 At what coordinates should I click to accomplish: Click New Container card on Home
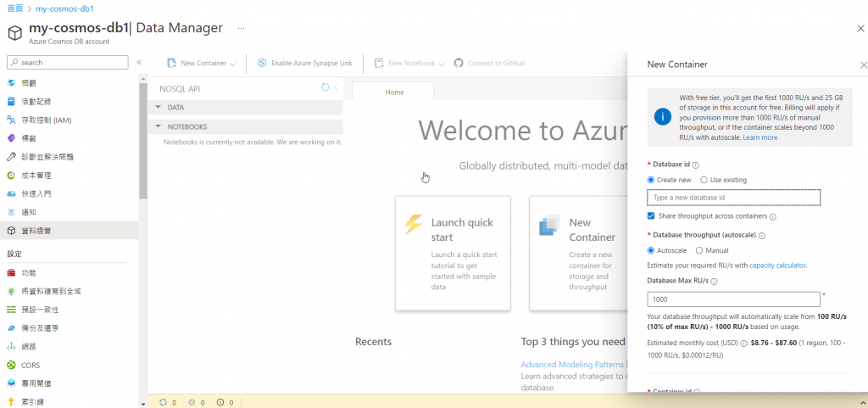pyautogui.click(x=578, y=253)
